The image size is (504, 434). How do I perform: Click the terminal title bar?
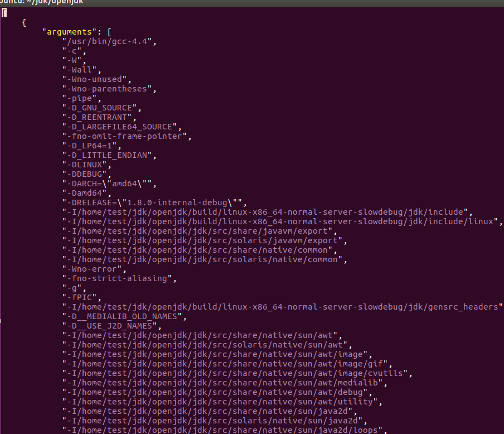[252, 3]
